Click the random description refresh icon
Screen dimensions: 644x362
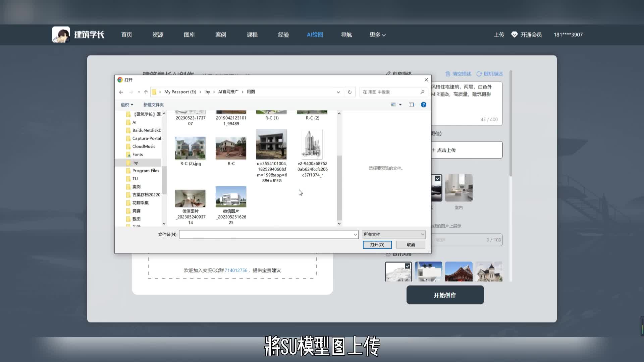click(x=479, y=74)
